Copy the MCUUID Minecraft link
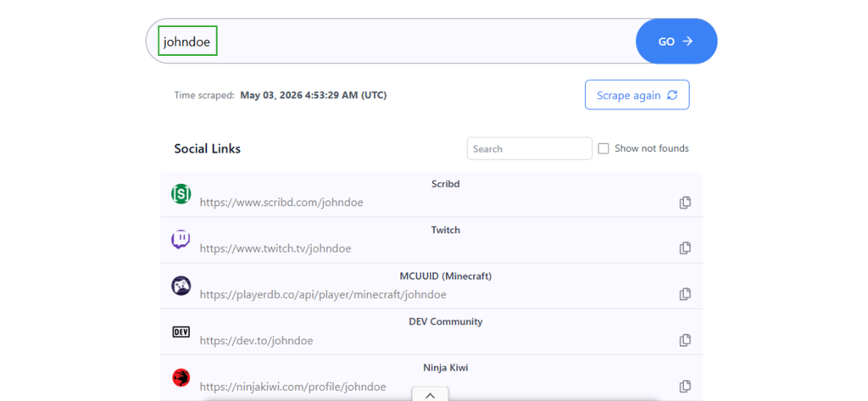Image resolution: width=868 pixels, height=401 pixels. coord(685,294)
